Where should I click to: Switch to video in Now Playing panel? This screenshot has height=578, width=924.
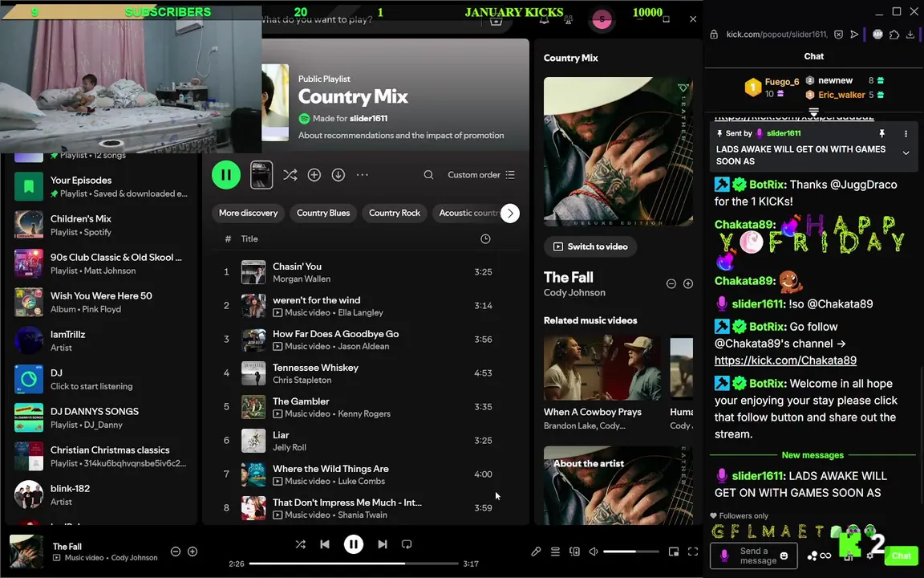click(590, 246)
